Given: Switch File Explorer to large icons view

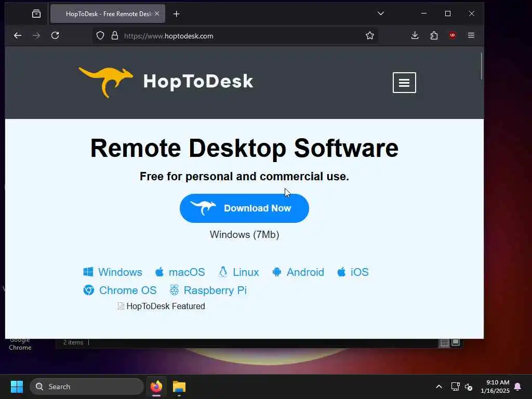Looking at the screenshot, I should tap(456, 343).
